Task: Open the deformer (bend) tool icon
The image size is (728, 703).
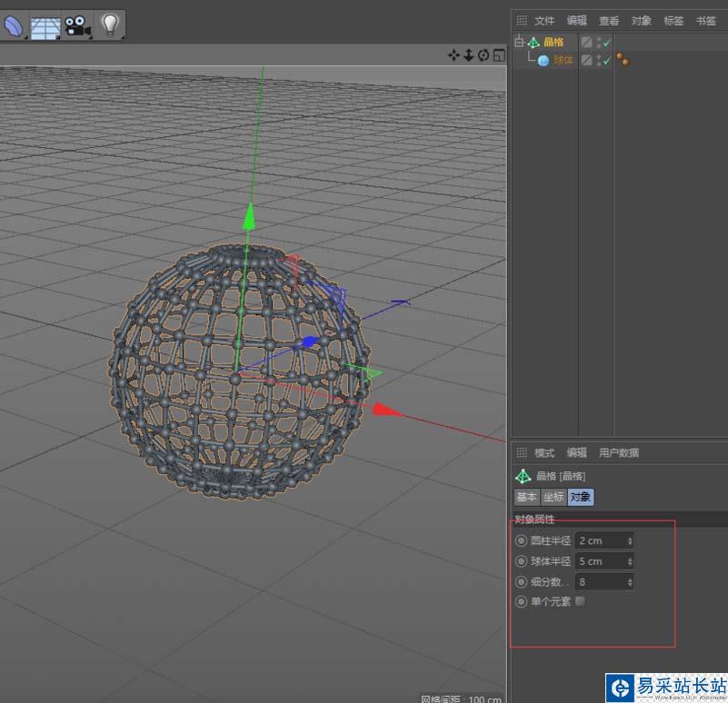Action: pos(14,25)
